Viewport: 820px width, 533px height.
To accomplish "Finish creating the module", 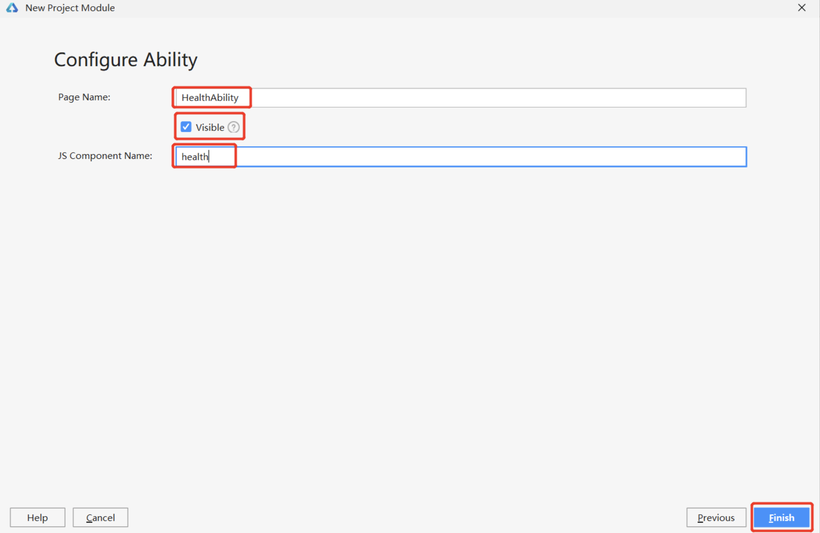I will click(x=782, y=517).
